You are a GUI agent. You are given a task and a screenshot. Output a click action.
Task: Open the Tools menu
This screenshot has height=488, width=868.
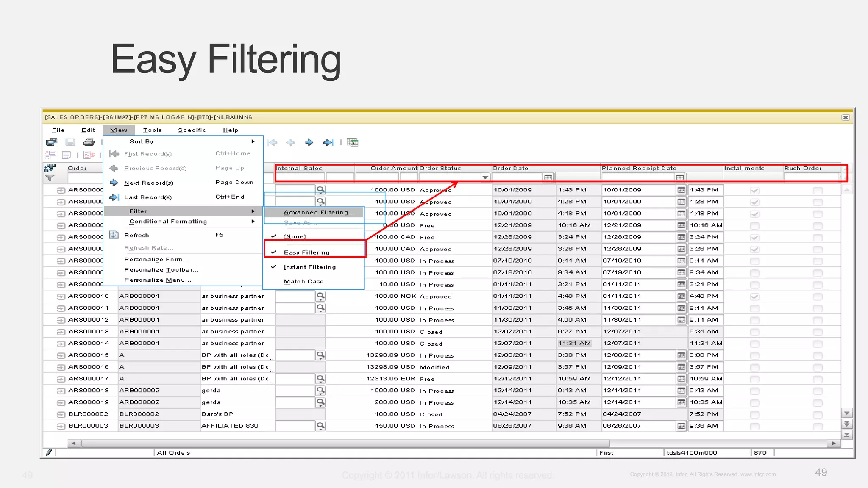[152, 130]
